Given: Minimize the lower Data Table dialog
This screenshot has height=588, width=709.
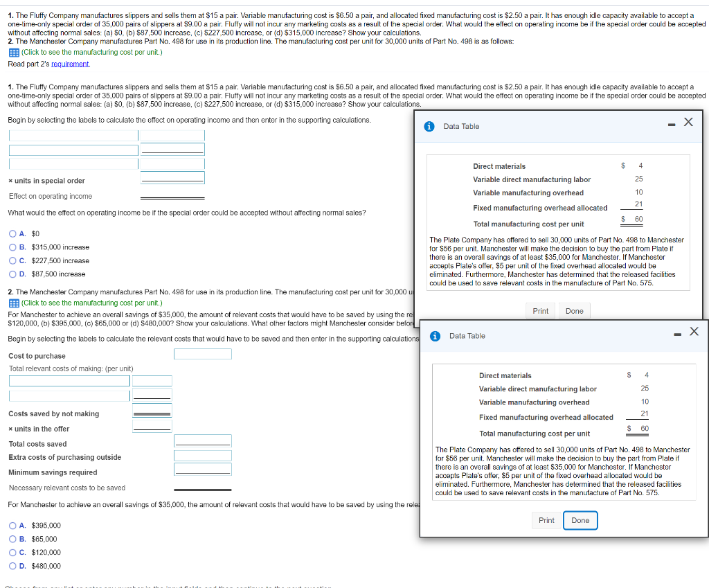Looking at the screenshot, I should coord(677,335).
